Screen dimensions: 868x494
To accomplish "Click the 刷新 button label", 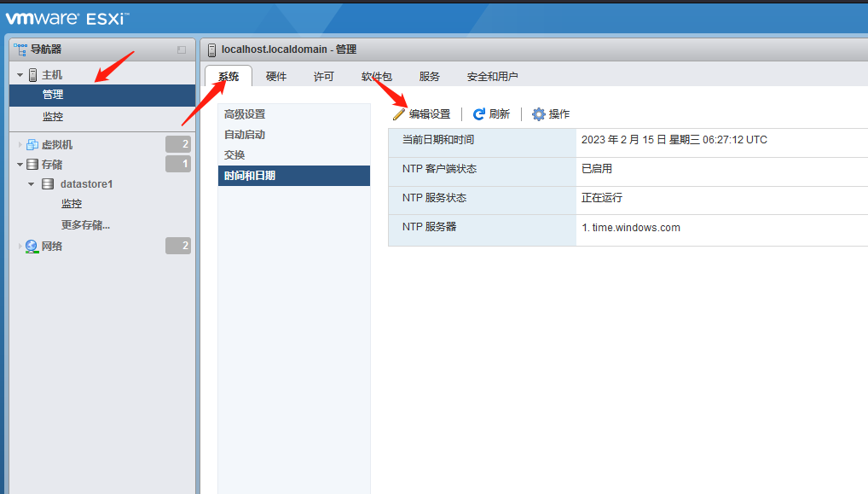I will point(500,114).
